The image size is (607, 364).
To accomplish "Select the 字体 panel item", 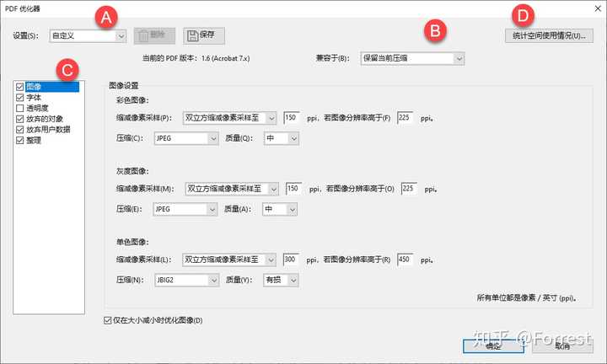I will point(34,98).
